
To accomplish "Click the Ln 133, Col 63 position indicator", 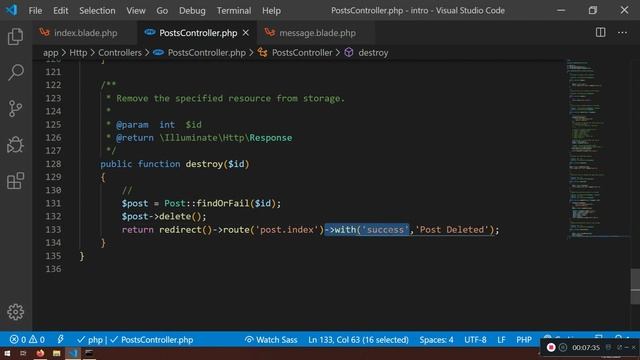I will click(x=358, y=340).
